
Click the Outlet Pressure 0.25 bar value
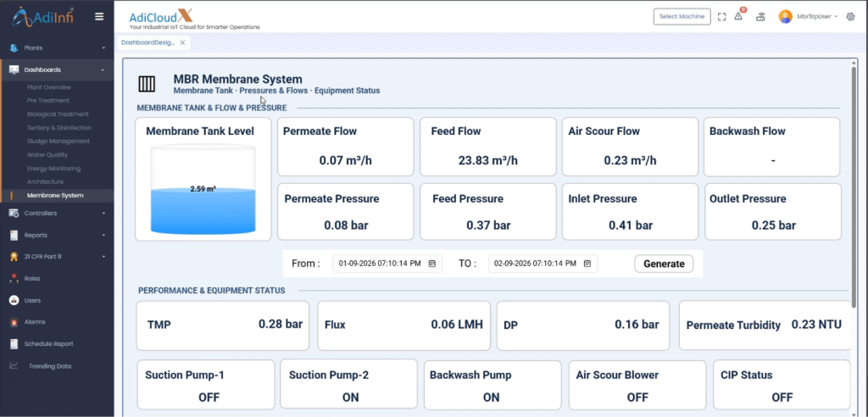point(773,225)
